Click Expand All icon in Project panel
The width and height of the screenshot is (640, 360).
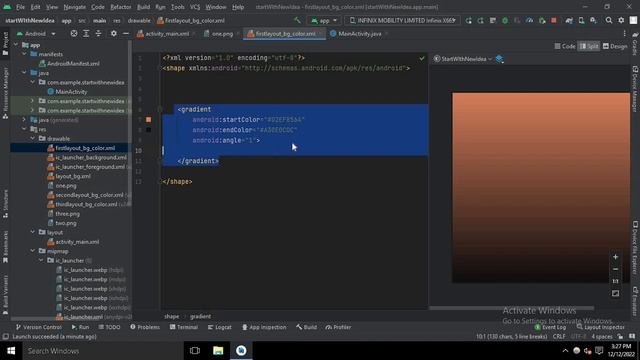point(86,33)
